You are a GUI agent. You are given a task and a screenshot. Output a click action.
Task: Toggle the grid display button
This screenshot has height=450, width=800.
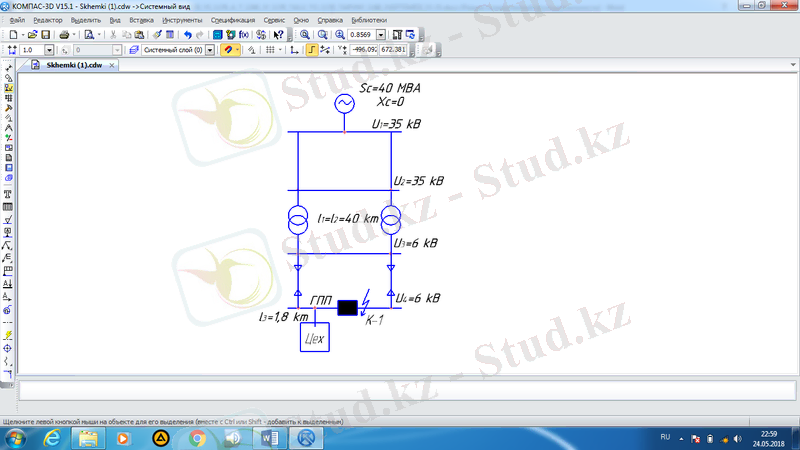coord(269,49)
